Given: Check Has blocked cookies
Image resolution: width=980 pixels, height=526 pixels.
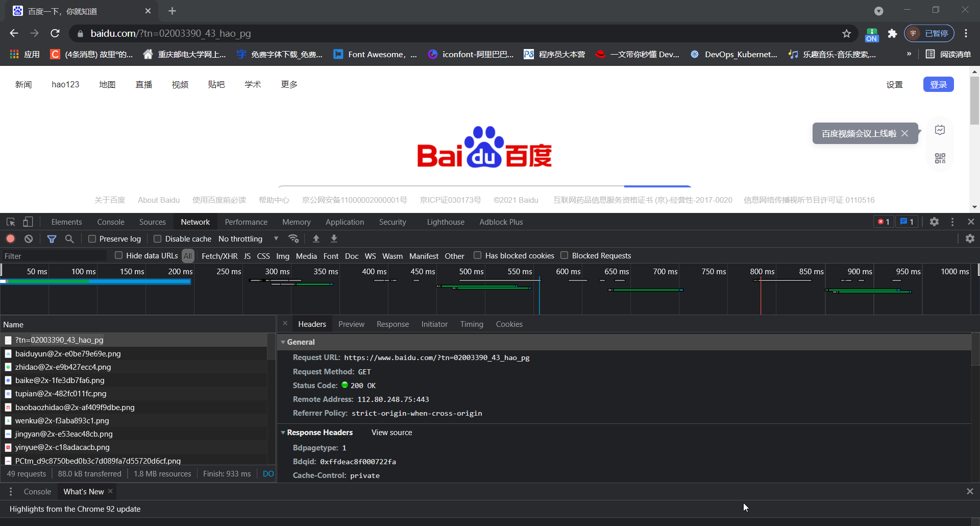Looking at the screenshot, I should (478, 255).
